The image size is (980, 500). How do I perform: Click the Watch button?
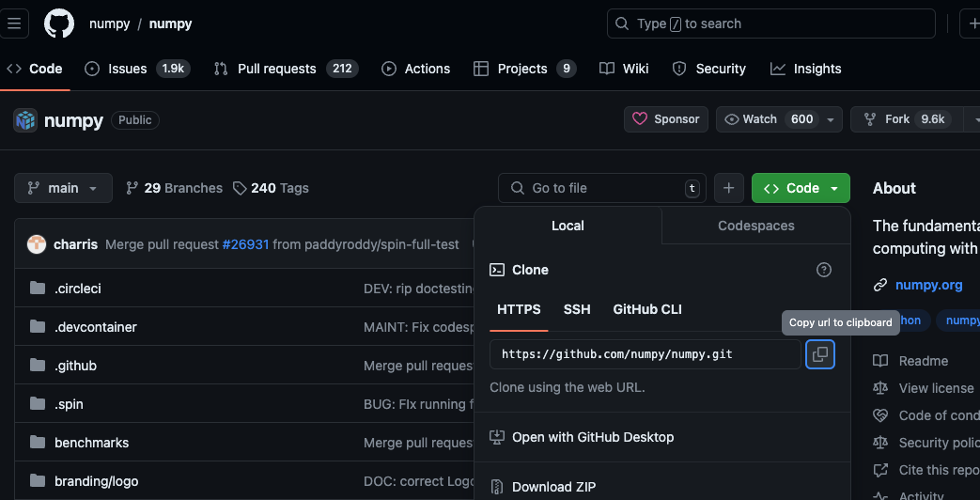point(771,119)
